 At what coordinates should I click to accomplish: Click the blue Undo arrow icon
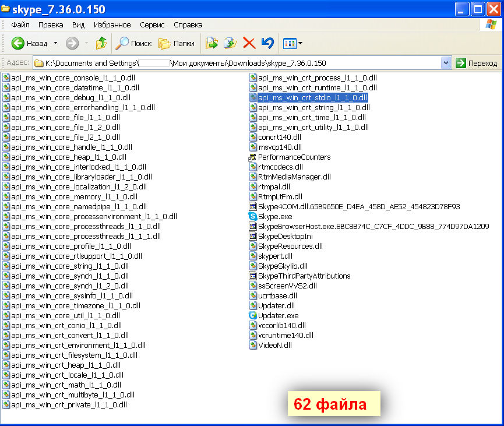coord(267,43)
